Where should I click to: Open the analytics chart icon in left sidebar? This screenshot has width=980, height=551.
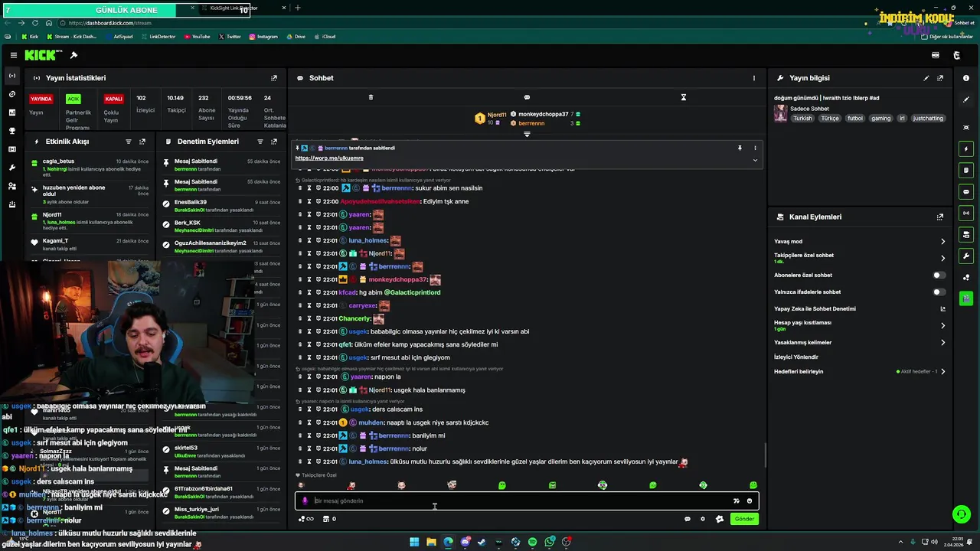[11, 112]
